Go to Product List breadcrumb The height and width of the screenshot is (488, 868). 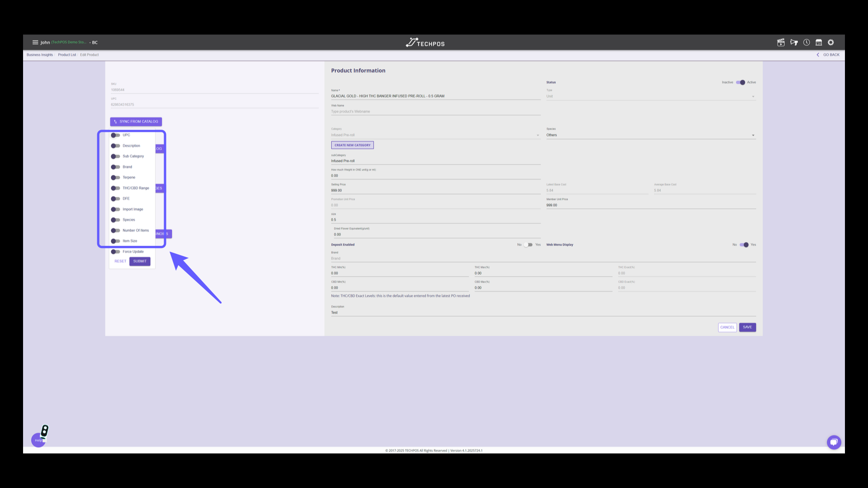[x=67, y=55]
